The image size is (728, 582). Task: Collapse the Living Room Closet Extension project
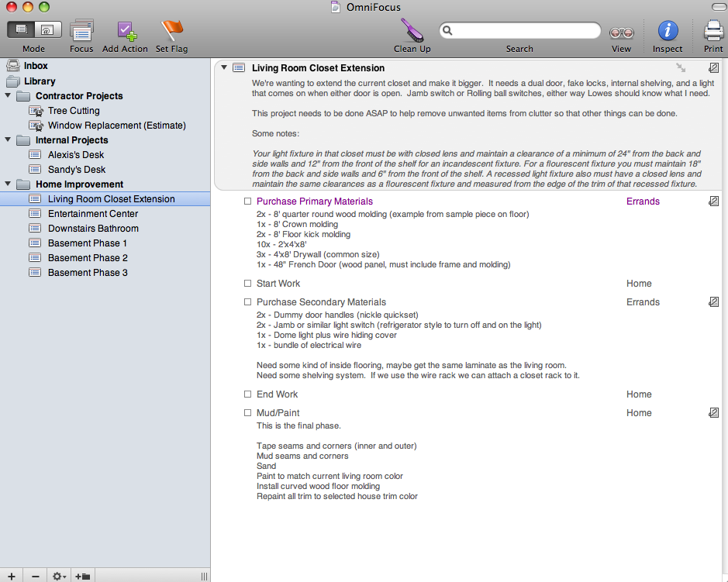(x=224, y=67)
